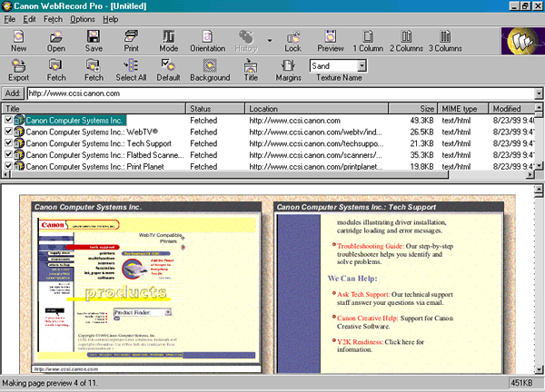Image resolution: width=545 pixels, height=392 pixels.
Task: Click the second Fetch icon beside Select All
Action: (x=94, y=70)
